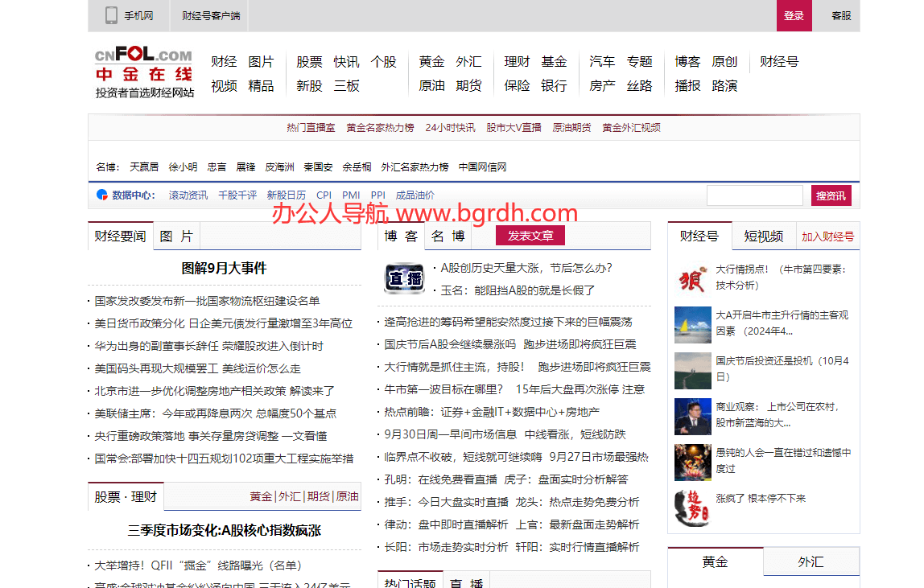Click inside the search input field
The height and width of the screenshot is (588, 924).
click(755, 195)
